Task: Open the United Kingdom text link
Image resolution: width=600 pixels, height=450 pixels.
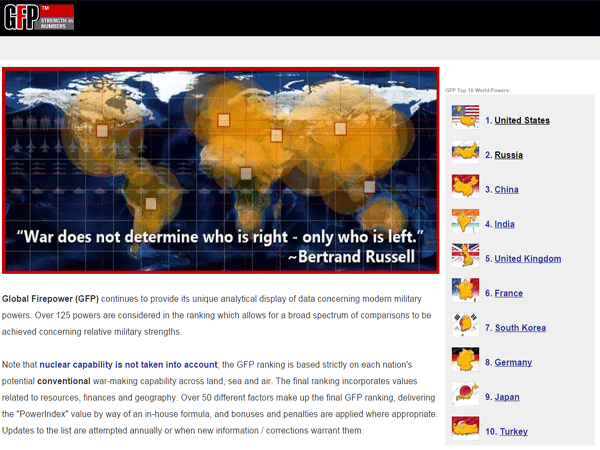Action: [527, 259]
